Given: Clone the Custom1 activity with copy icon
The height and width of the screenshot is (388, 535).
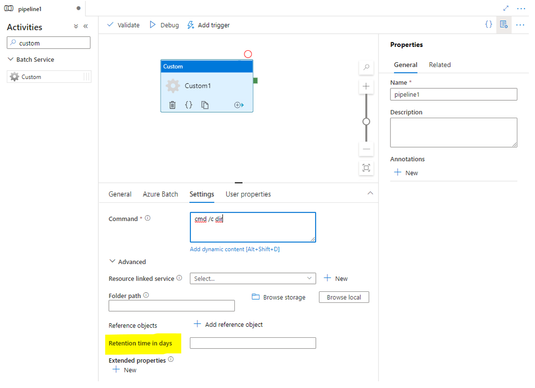Looking at the screenshot, I should click(x=205, y=105).
